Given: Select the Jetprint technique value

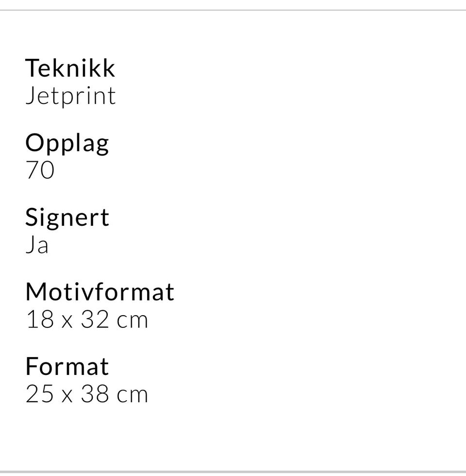Looking at the screenshot, I should (x=71, y=97).
